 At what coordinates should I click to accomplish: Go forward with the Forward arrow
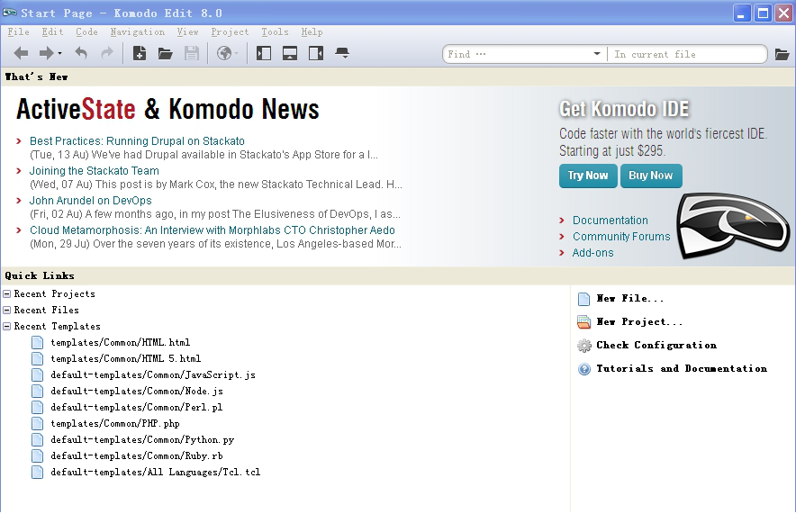pos(46,53)
